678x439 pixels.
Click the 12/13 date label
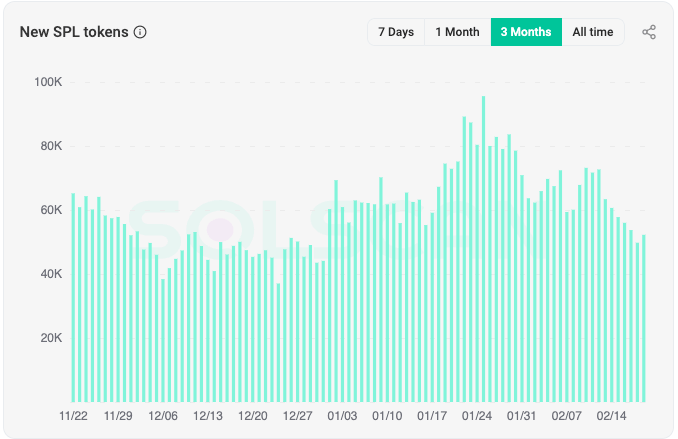pos(208,416)
